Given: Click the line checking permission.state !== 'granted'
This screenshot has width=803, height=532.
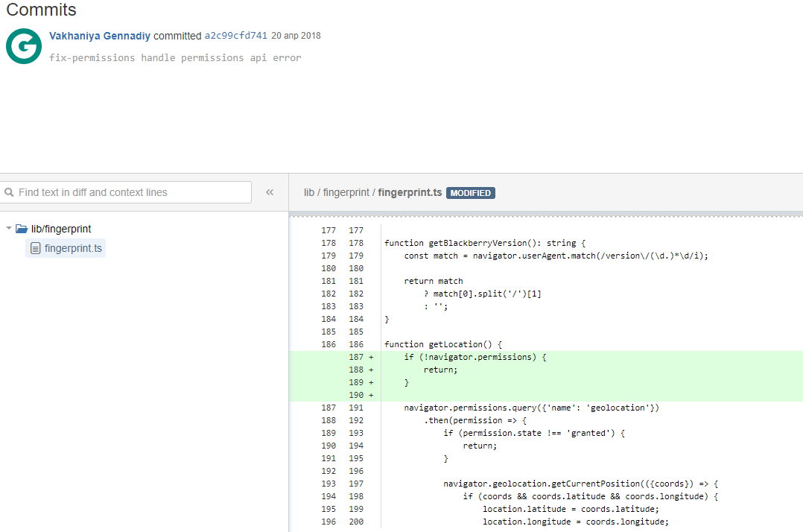Looking at the screenshot, I should coord(534,433).
